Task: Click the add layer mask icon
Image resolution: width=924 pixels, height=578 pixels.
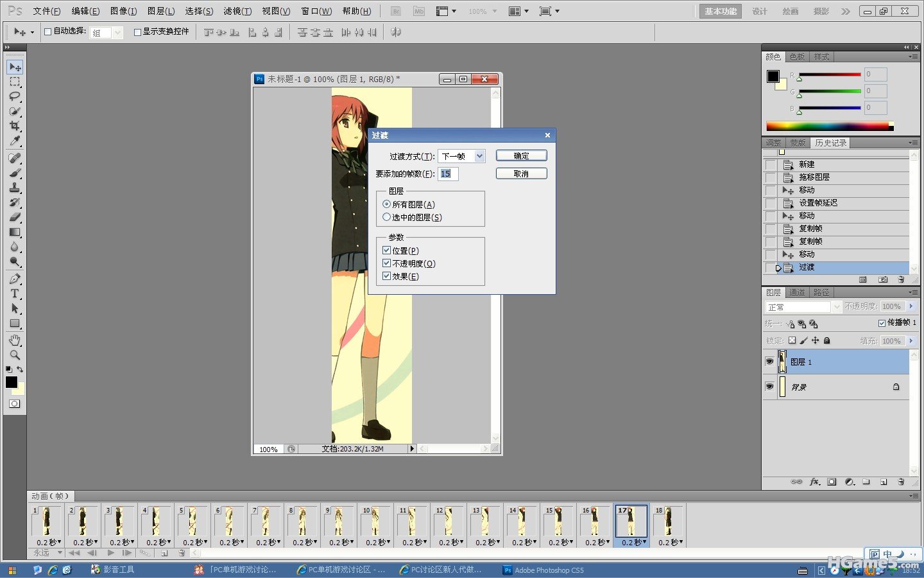Action: point(832,482)
